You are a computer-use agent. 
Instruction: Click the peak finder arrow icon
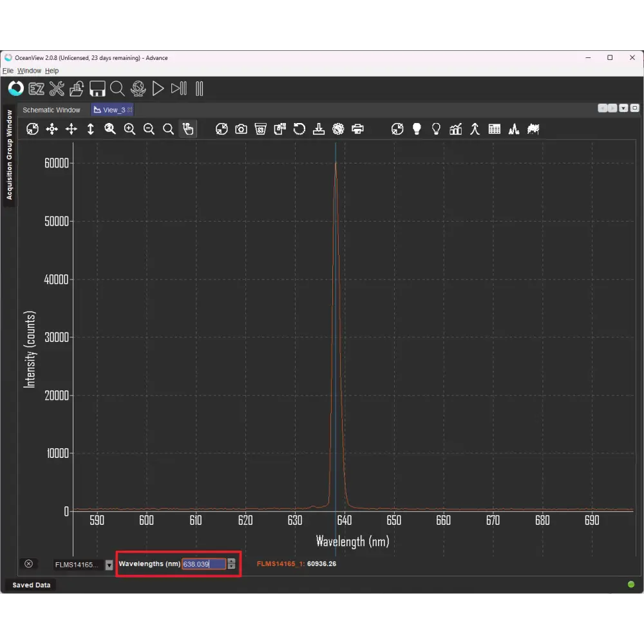coord(475,129)
